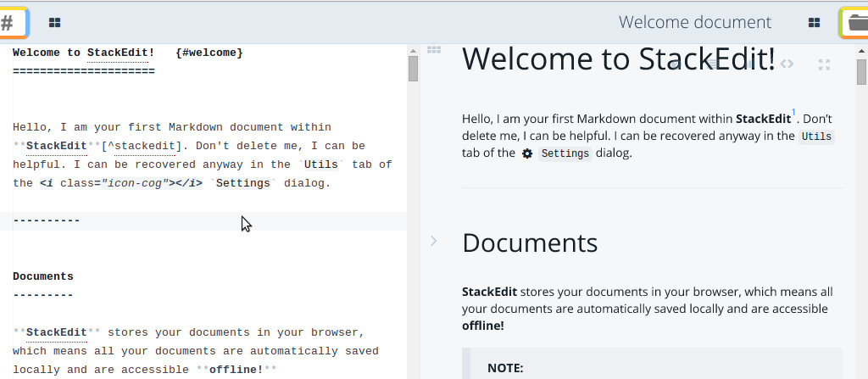Follow the footnote 1 link after StackEdit
The height and width of the screenshot is (379, 868).
[x=793, y=113]
